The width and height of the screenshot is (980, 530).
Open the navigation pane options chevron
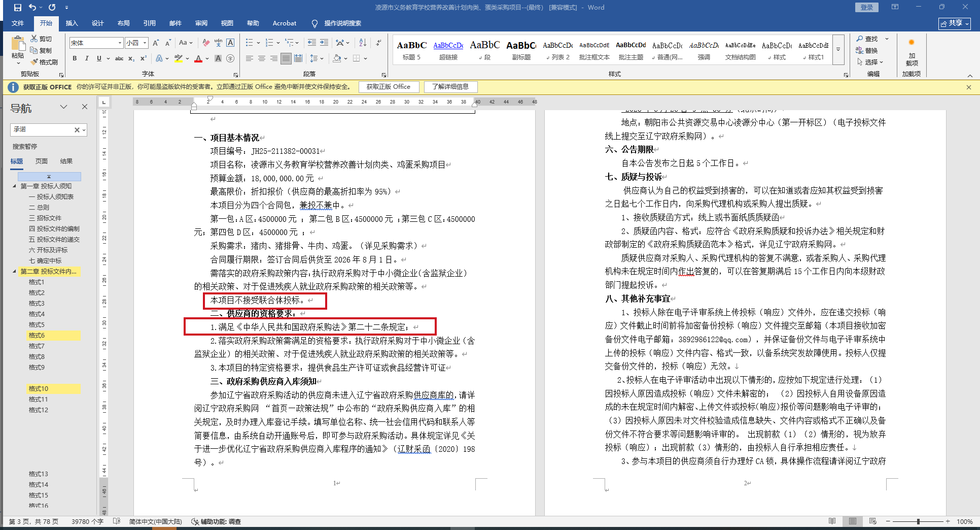[63, 107]
